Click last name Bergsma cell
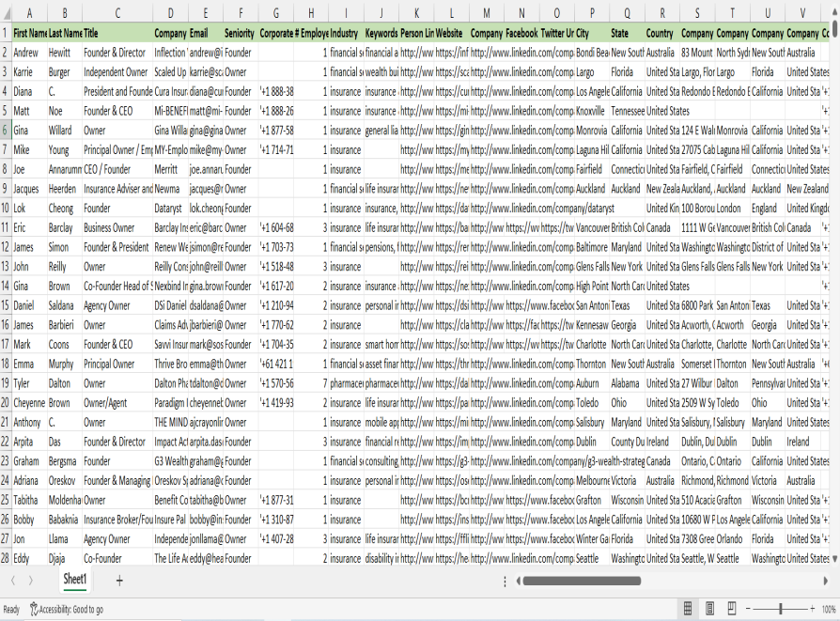Image resolution: width=840 pixels, height=621 pixels. coord(65,461)
